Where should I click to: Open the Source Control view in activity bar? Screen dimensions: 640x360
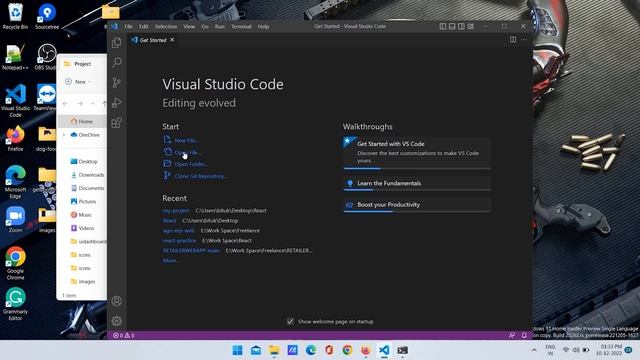[x=117, y=82]
